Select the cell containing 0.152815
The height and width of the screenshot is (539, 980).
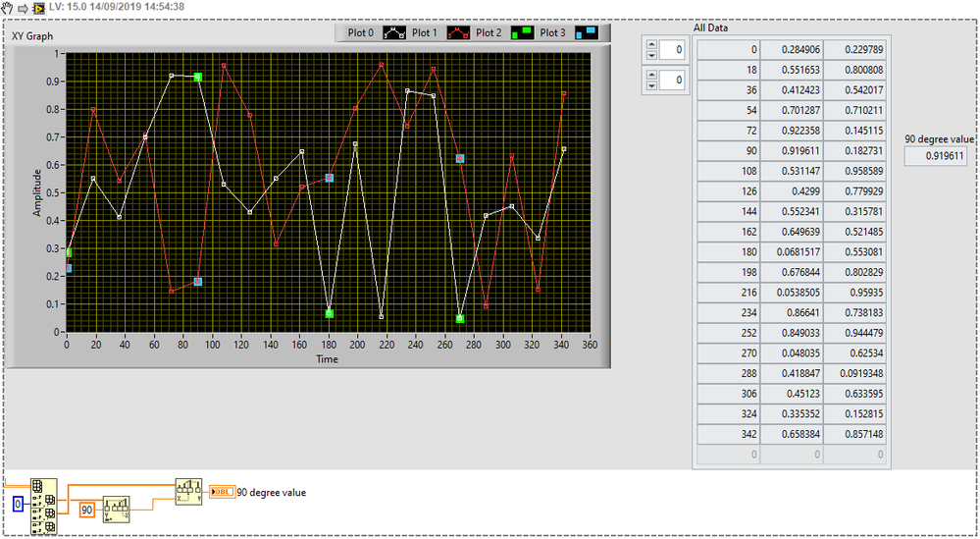coord(855,413)
